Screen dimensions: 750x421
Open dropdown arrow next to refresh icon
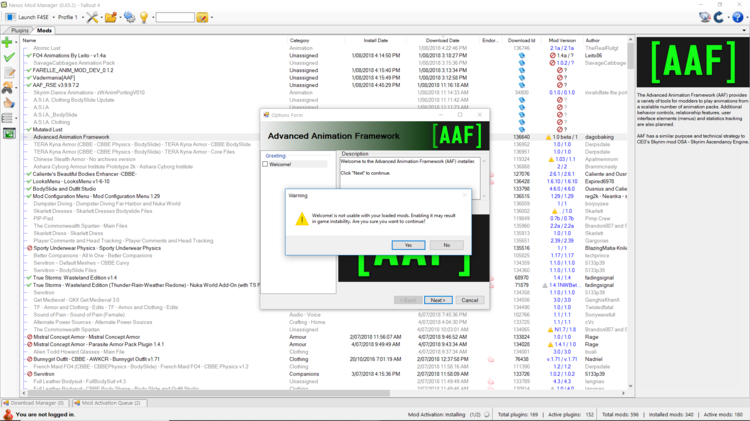728,18
